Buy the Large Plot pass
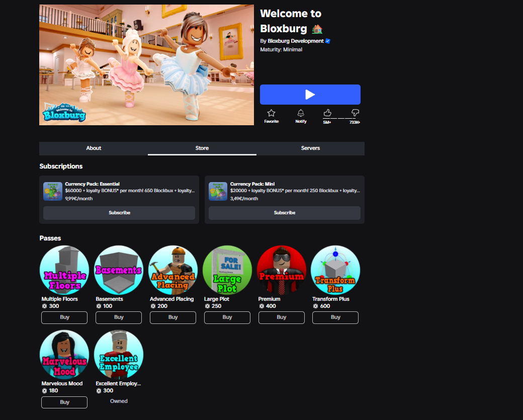The height and width of the screenshot is (420, 523). coord(227,317)
